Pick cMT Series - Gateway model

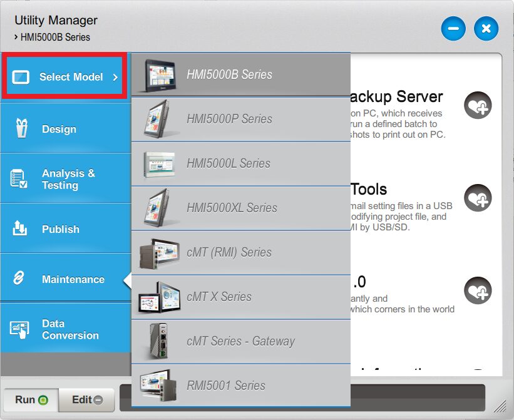241,342
